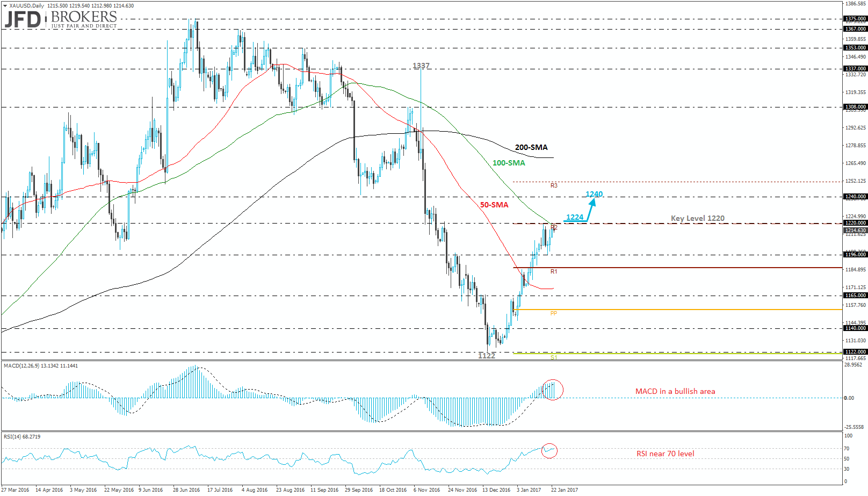Click the 200-SMA label
The width and height of the screenshot is (868, 496).
(531, 147)
